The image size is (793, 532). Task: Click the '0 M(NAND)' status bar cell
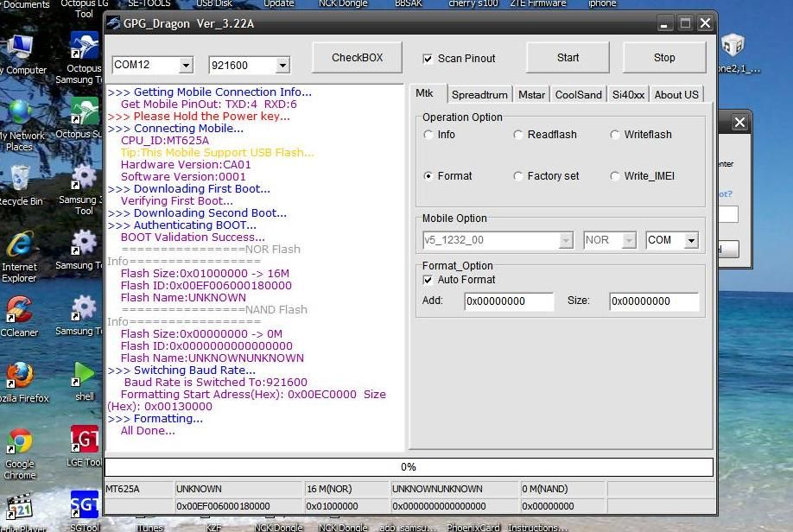click(563, 489)
